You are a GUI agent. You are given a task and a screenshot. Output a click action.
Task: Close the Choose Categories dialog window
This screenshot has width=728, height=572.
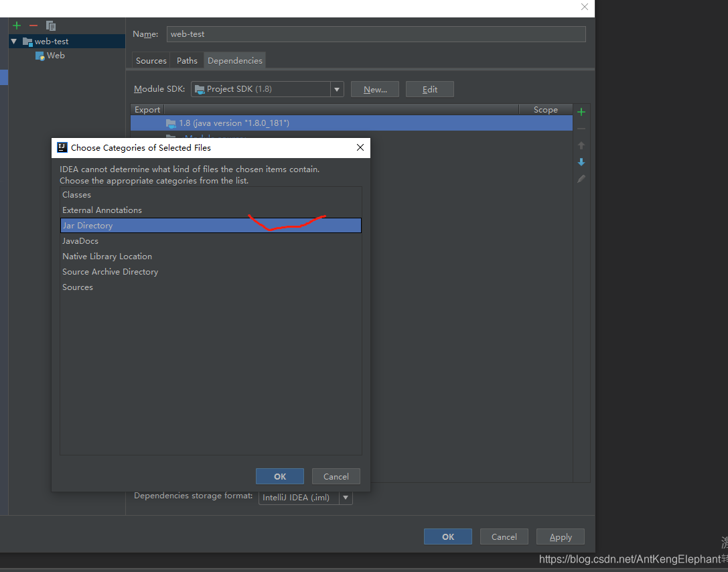point(360,147)
